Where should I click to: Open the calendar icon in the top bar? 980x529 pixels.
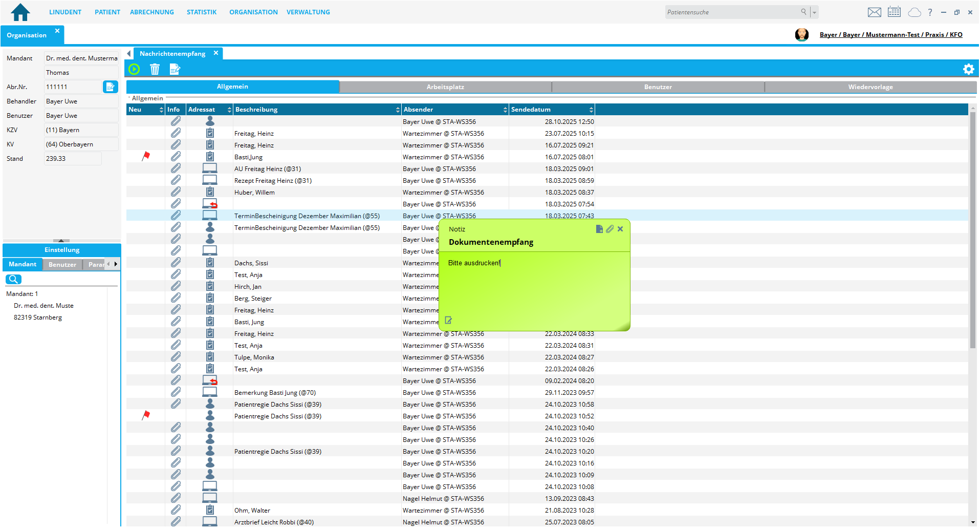(x=894, y=12)
